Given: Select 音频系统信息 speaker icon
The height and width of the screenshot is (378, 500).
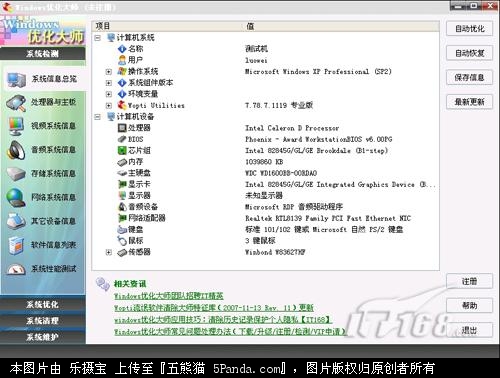Looking at the screenshot, I should pos(16,150).
